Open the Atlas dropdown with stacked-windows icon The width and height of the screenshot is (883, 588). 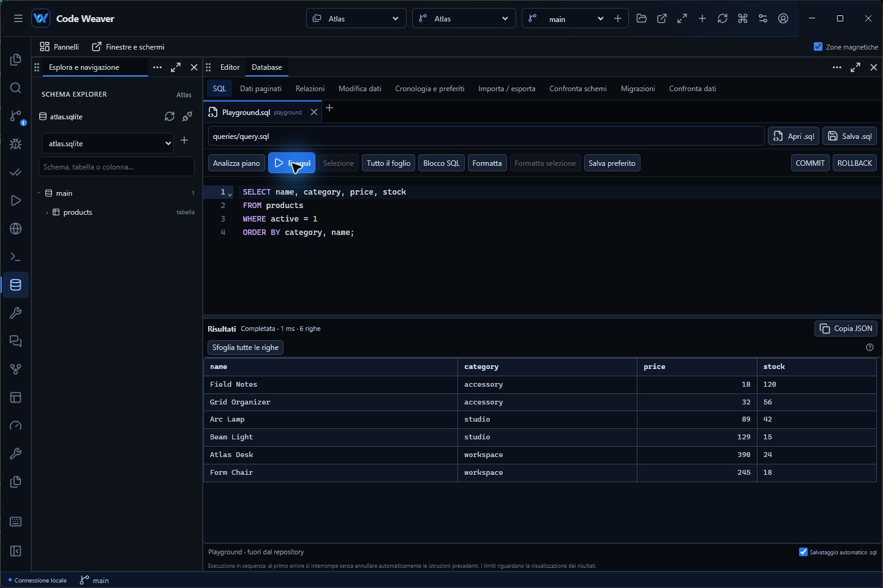(356, 18)
